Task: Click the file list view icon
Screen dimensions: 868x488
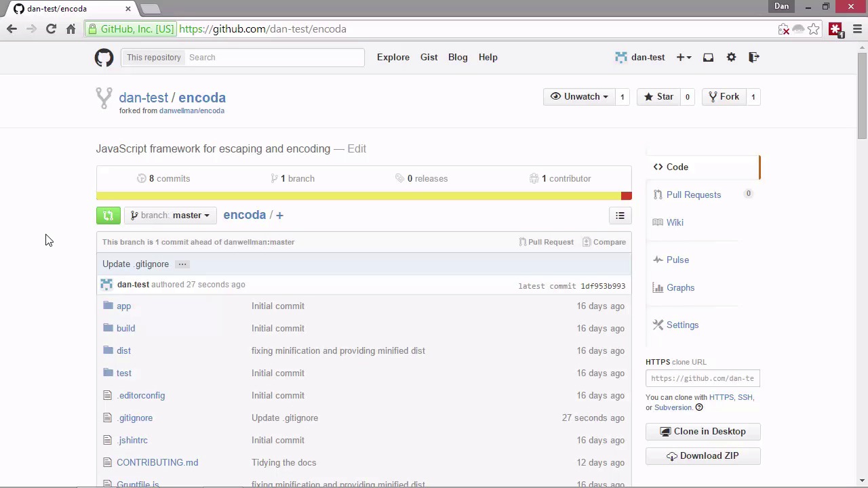Action: click(x=620, y=216)
